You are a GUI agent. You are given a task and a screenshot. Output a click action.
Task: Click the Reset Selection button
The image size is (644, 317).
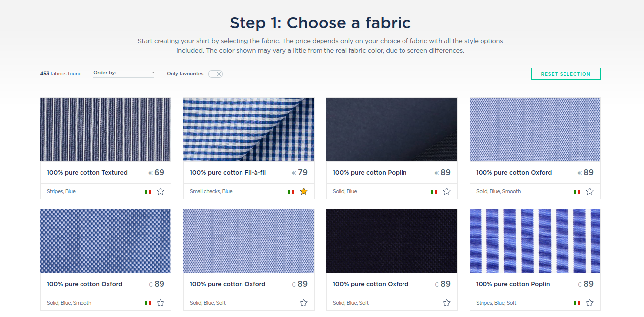(565, 74)
